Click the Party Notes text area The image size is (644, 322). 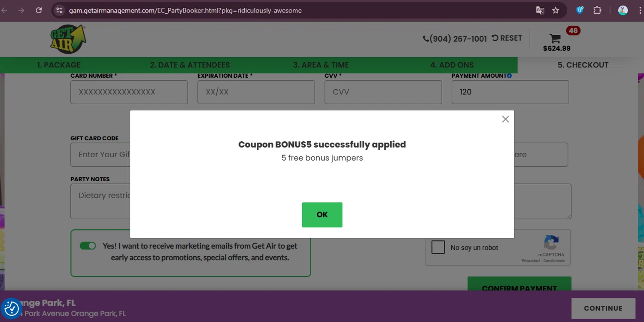coord(100,201)
